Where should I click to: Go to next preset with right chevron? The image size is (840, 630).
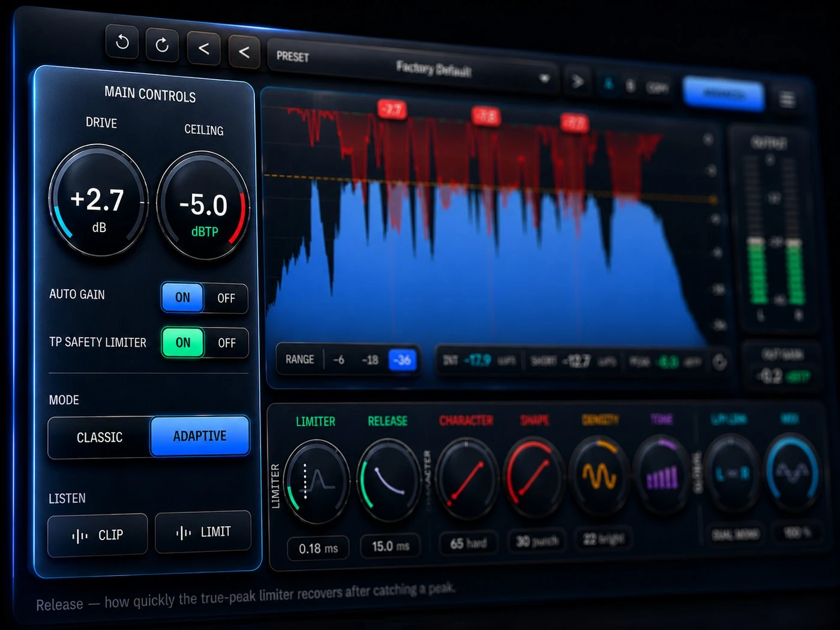pos(577,81)
